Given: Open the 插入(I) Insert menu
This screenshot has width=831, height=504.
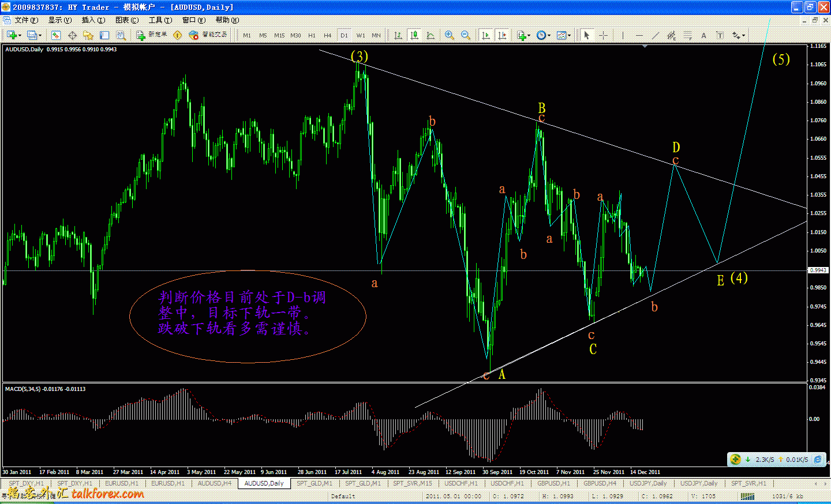Looking at the screenshot, I should pos(93,20).
